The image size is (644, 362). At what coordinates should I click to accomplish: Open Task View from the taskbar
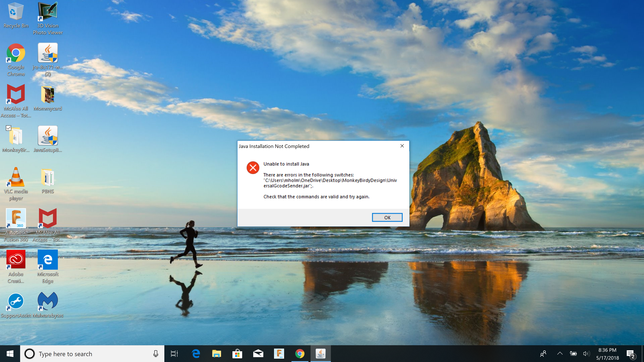pos(174,354)
